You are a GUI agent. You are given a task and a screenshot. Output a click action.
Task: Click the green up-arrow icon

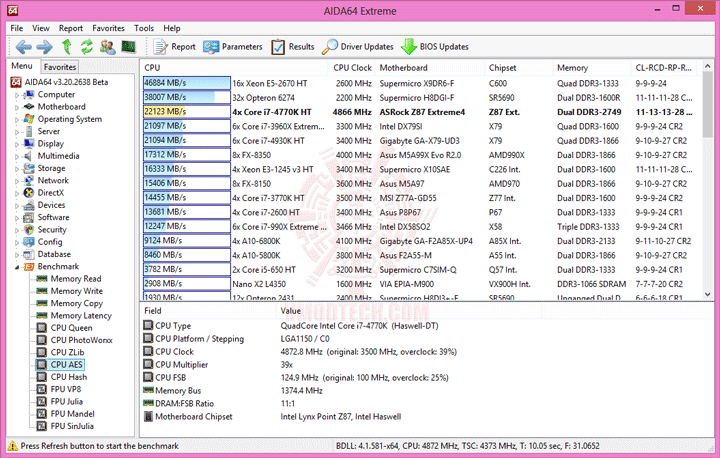(x=67, y=46)
